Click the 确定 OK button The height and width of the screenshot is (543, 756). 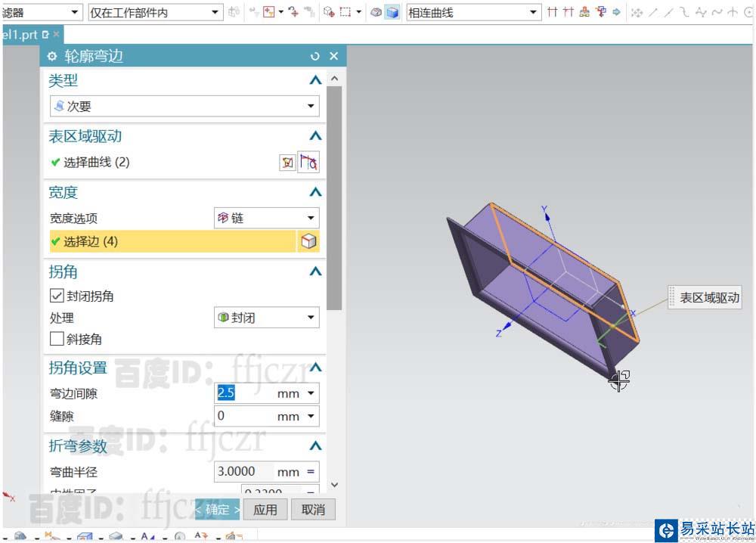218,509
